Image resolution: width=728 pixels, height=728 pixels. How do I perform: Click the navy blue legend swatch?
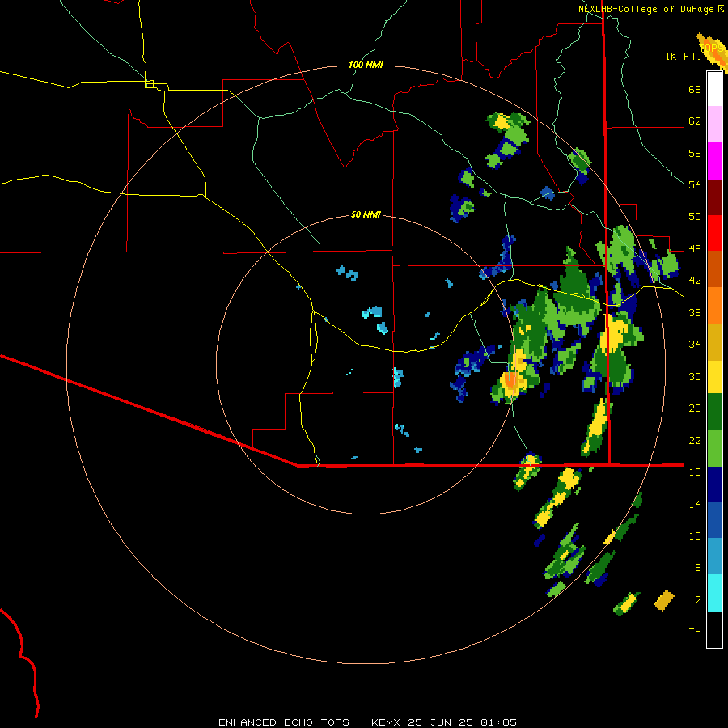coord(714,485)
